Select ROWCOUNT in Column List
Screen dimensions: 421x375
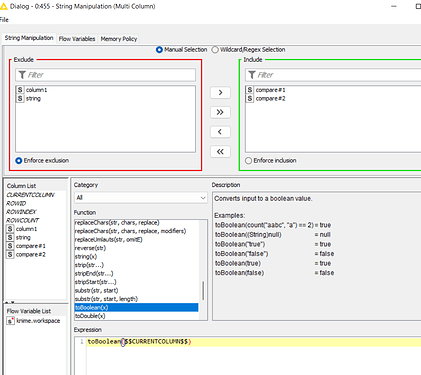pyautogui.click(x=22, y=220)
